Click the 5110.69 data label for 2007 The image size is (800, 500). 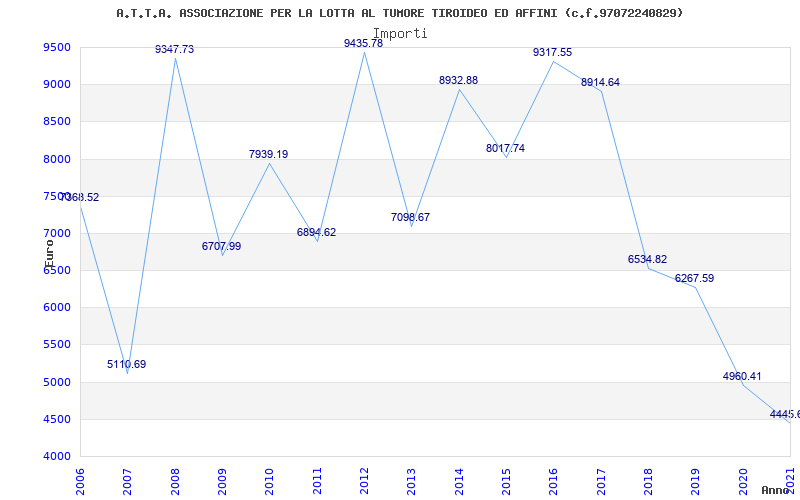pyautogui.click(x=127, y=364)
